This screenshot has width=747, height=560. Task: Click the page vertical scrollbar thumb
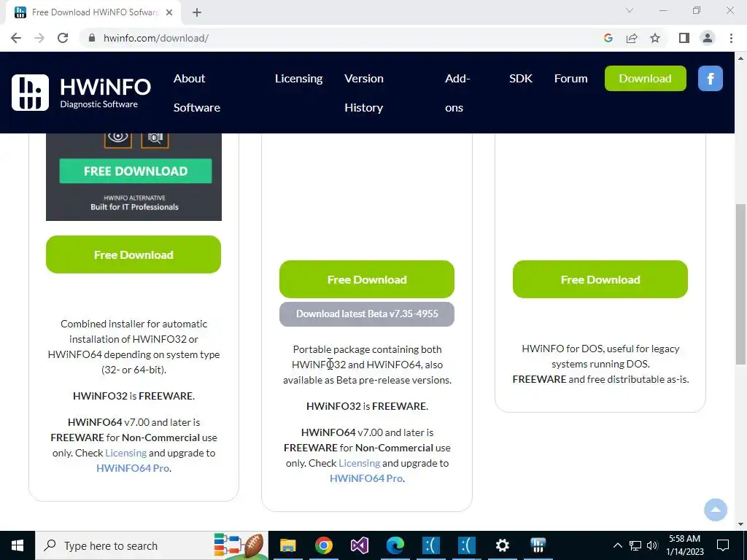(740, 284)
